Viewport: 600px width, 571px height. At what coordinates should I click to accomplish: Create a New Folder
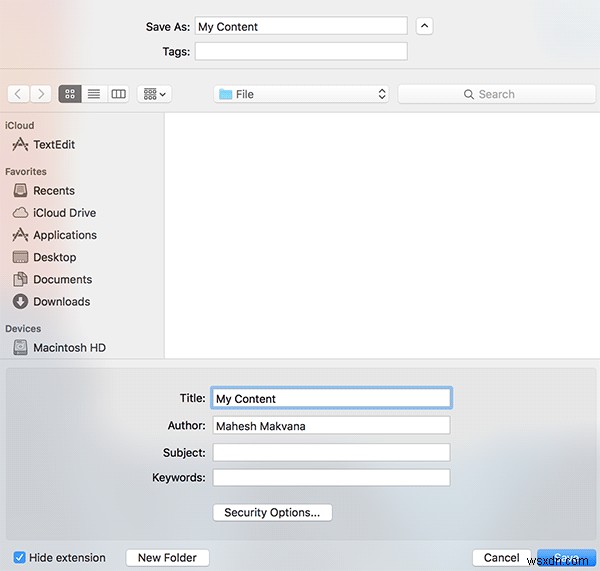coord(167,558)
